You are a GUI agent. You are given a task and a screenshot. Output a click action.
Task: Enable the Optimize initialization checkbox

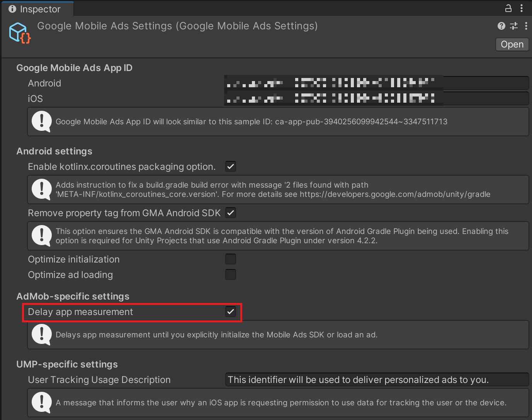[231, 259]
